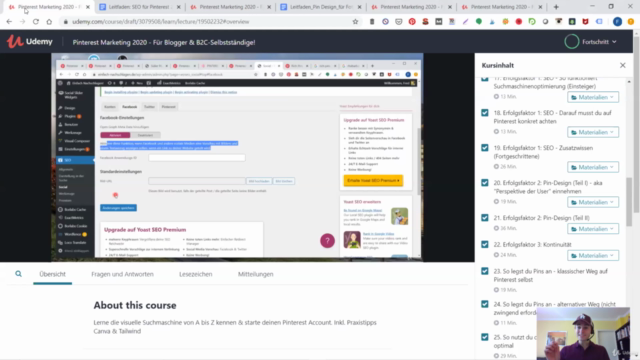Click the 'About this course' heading text
Screen dimensions: 640x360
point(135,305)
